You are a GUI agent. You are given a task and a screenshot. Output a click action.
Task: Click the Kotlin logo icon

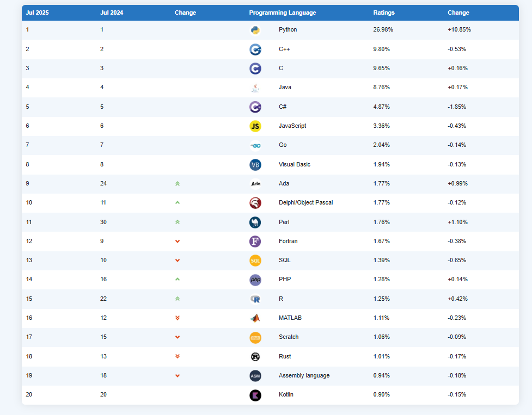[x=255, y=395]
